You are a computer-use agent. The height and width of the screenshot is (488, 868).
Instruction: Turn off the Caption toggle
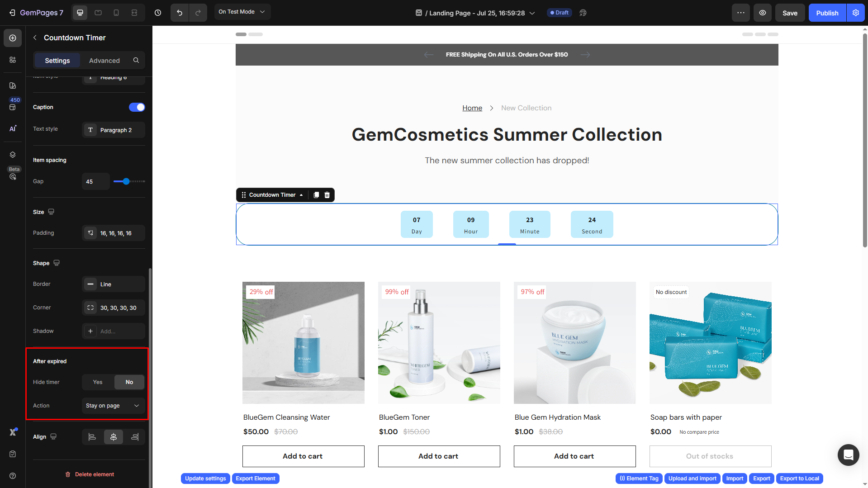tap(137, 107)
